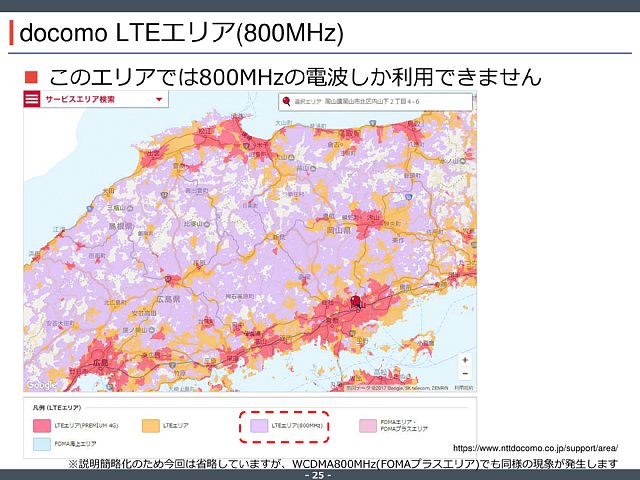640x480 pixels.
Task: Click the 利用規約 link on map footer
Action: 464,388
